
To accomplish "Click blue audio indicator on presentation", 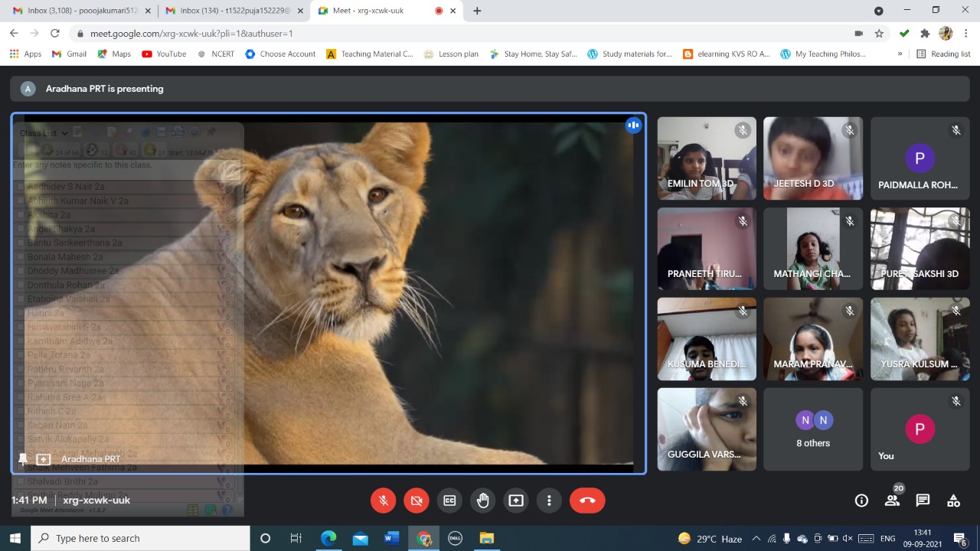I will point(633,126).
